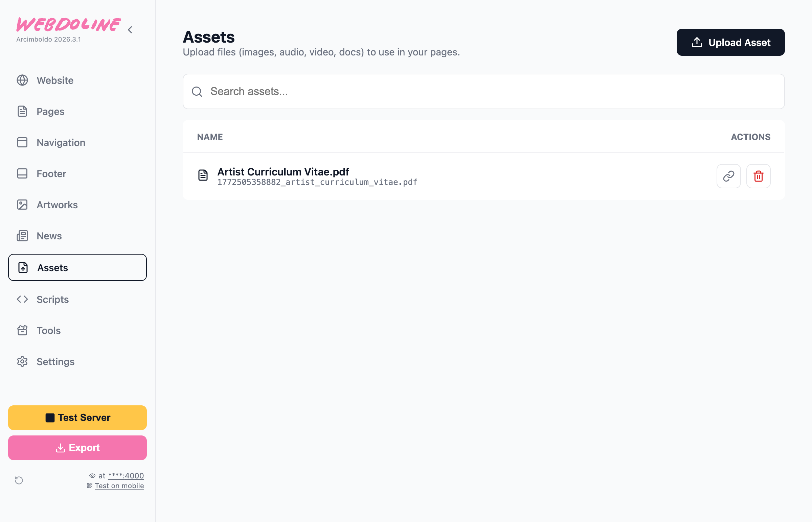Open the Footer editor
This screenshot has width=812, height=522.
(51, 173)
